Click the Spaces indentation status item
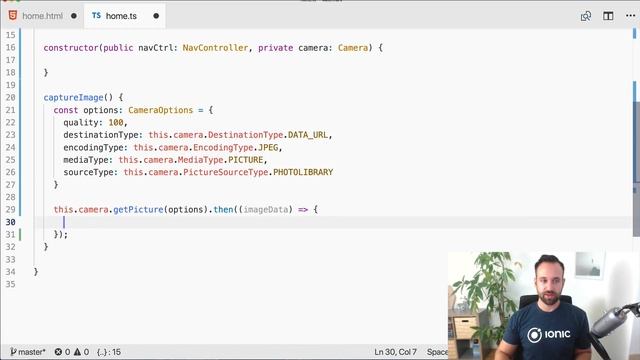The image size is (640, 360). tap(437, 352)
